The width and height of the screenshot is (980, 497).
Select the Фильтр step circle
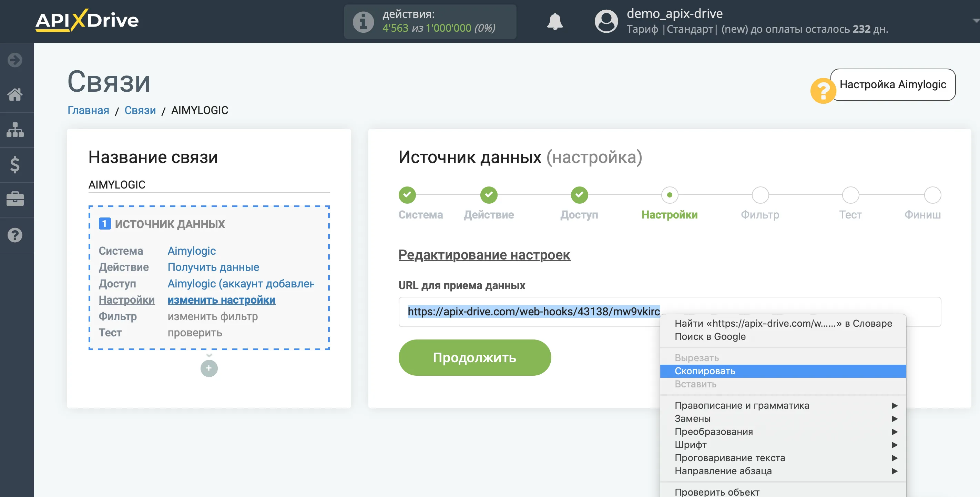760,195
